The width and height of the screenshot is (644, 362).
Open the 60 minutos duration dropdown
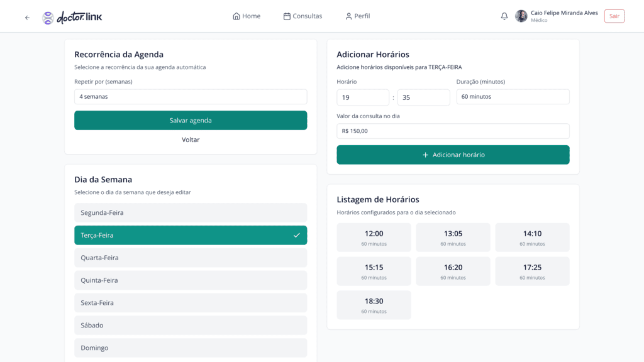coord(513,97)
